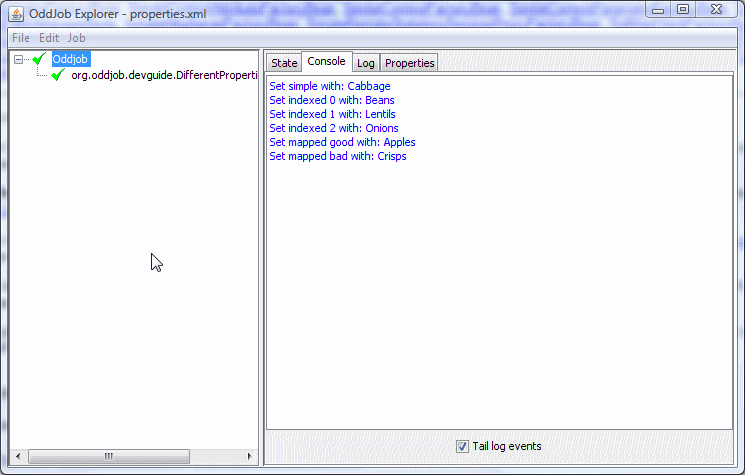Viewport: 745px width, 475px height.
Task: Click the Java icon in title bar
Action: tap(17, 10)
